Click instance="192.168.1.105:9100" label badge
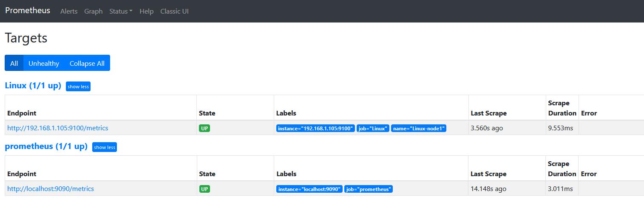Screen dimensions: 644x222 tap(315, 128)
